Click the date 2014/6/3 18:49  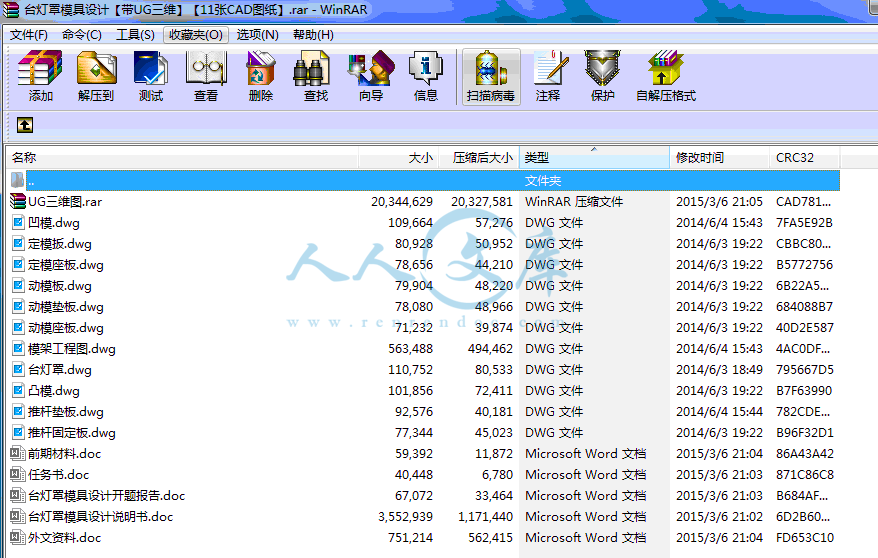tap(719, 369)
